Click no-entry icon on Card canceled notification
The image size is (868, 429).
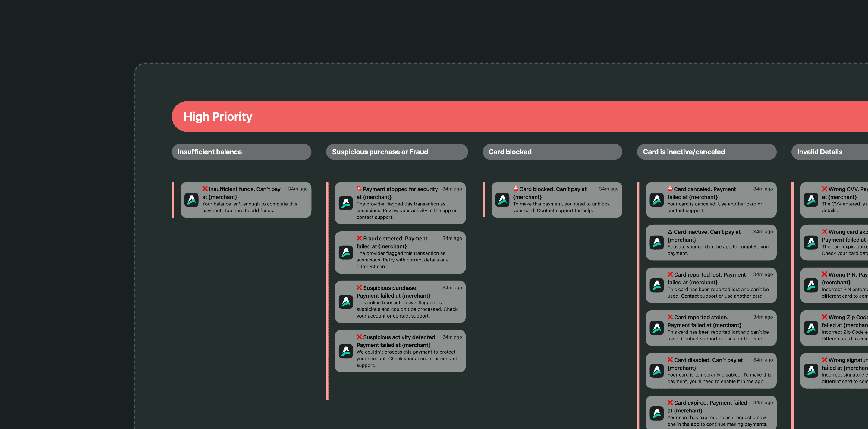670,189
